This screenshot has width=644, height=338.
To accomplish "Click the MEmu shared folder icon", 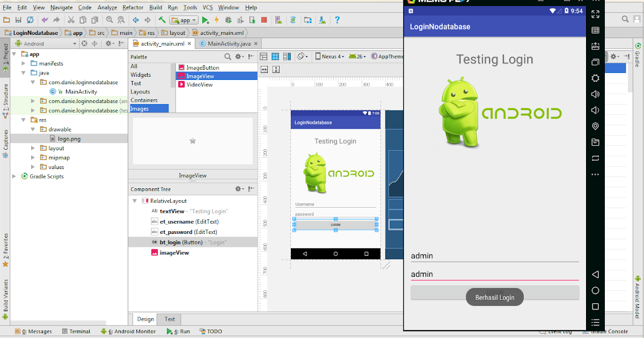I will (x=595, y=142).
